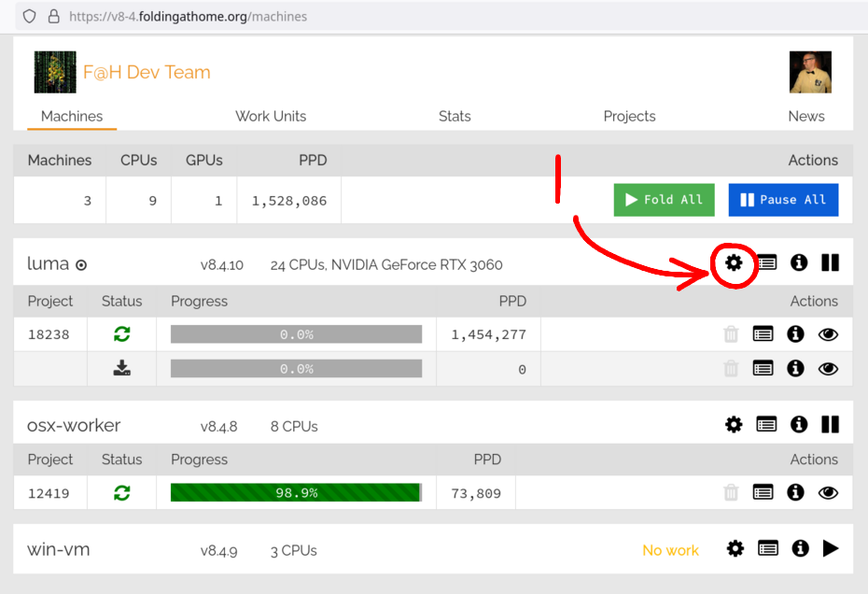Screen dimensions: 868x594
Task: Click trash icon for project 12419
Action: pyautogui.click(x=731, y=492)
